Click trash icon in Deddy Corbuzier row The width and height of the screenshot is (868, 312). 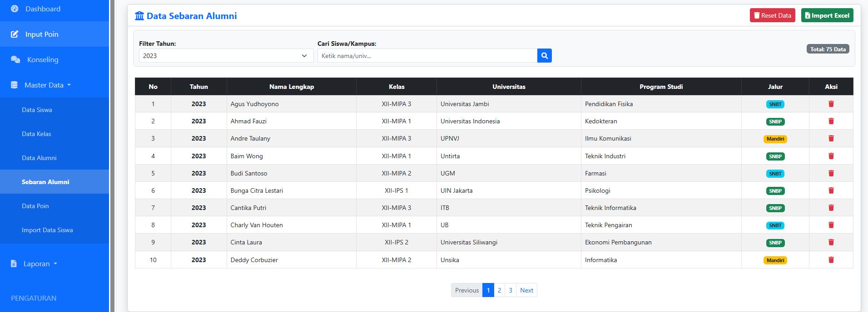tap(831, 260)
